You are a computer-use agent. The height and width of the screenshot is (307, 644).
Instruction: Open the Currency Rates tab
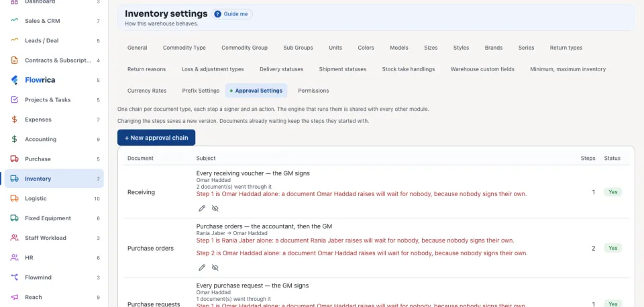[147, 91]
